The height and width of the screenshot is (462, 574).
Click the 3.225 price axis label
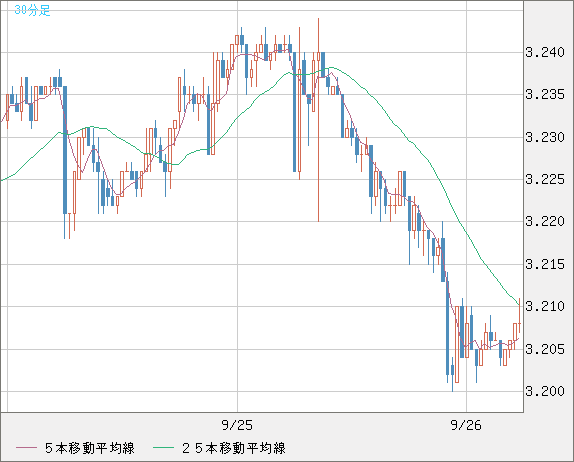(545, 179)
